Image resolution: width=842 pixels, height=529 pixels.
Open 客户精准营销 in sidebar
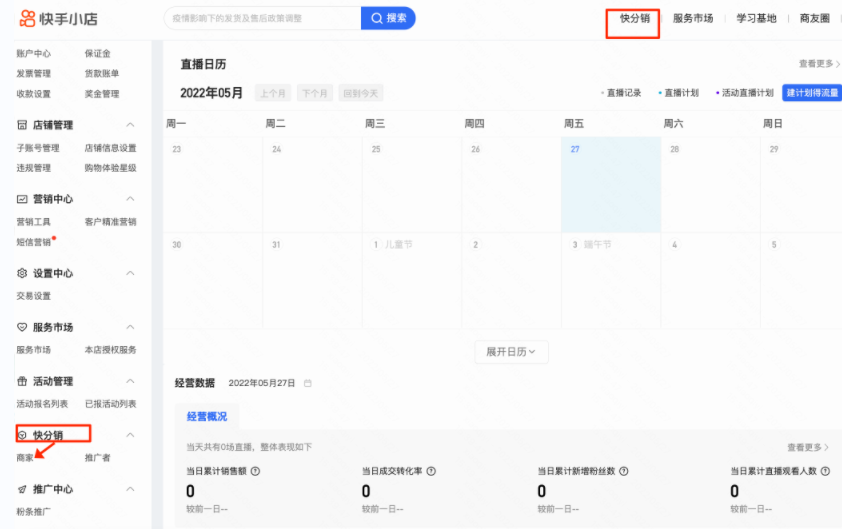click(x=110, y=222)
